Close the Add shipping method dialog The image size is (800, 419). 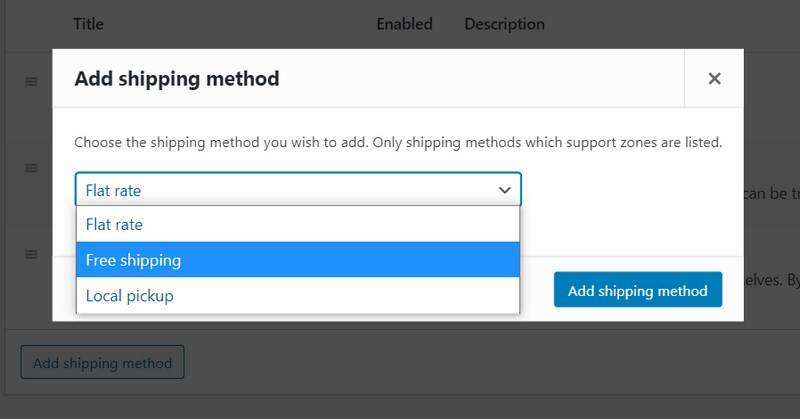pos(714,79)
